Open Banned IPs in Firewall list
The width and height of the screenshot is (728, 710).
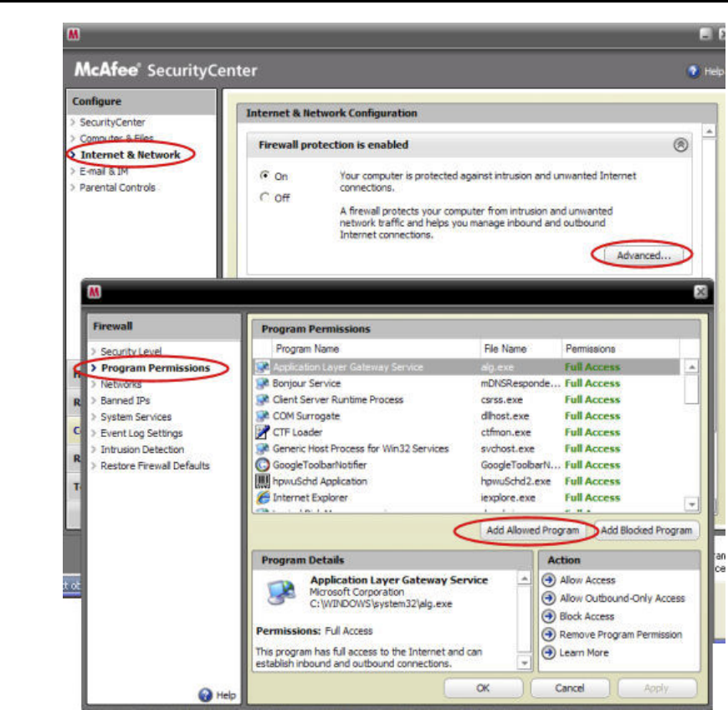(125, 400)
